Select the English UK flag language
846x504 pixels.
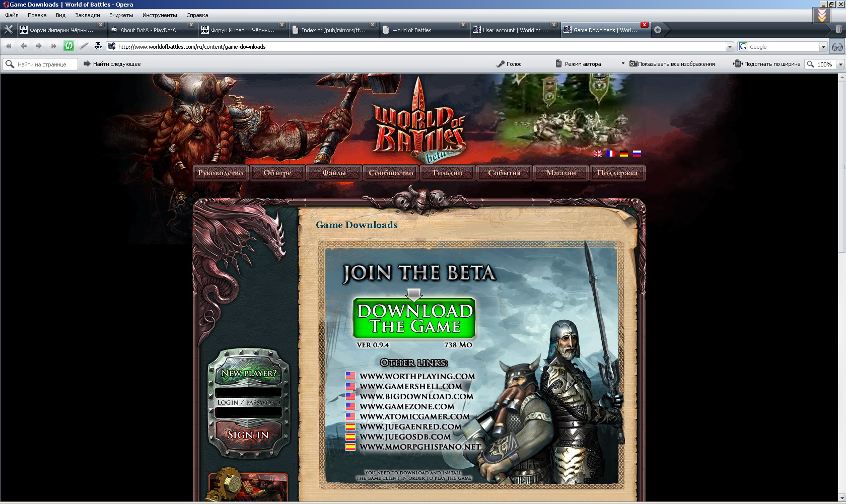[597, 154]
